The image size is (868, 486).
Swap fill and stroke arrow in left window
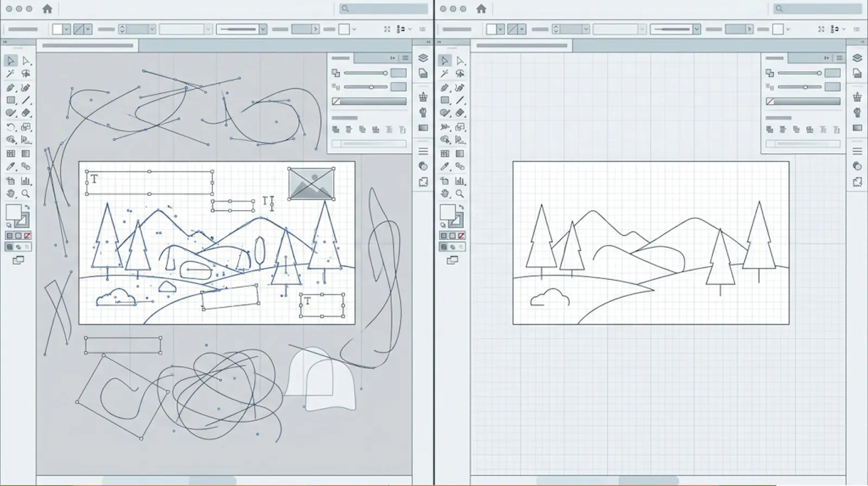click(27, 207)
